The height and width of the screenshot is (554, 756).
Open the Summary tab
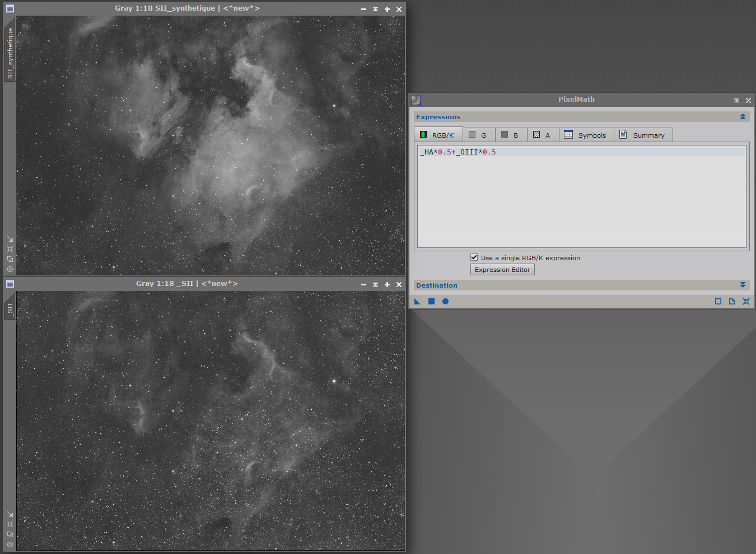[x=643, y=135]
